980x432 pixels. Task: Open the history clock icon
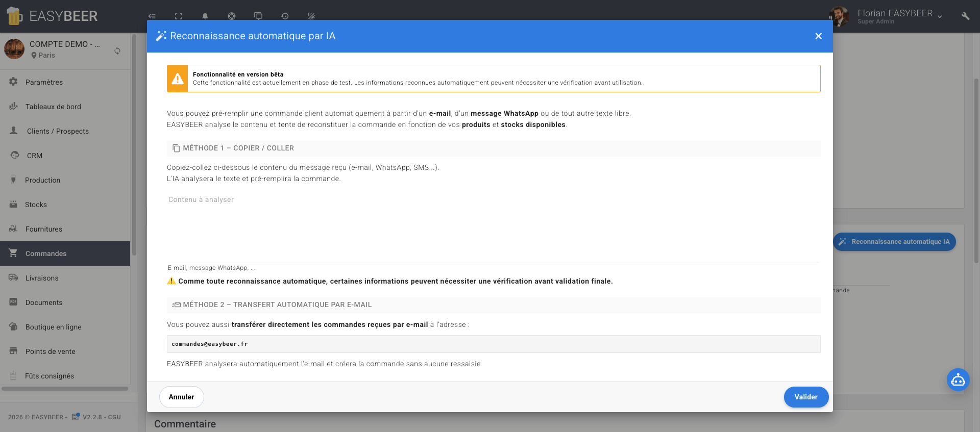(285, 16)
